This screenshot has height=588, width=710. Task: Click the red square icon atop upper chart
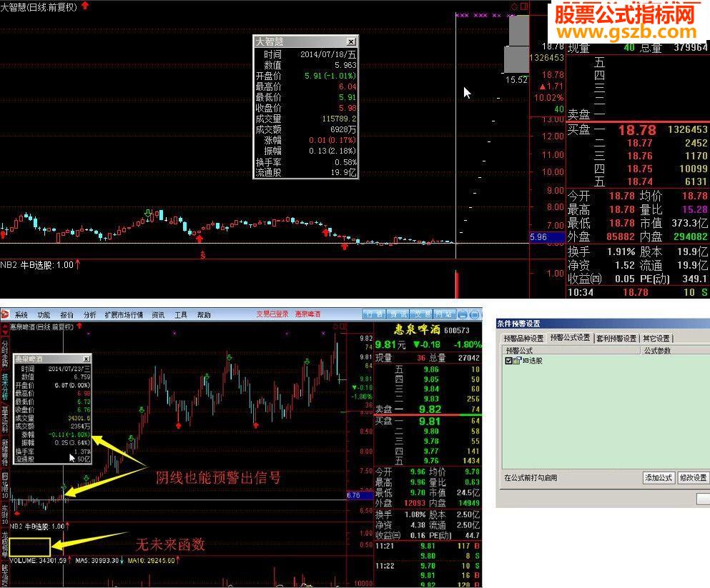click(524, 6)
